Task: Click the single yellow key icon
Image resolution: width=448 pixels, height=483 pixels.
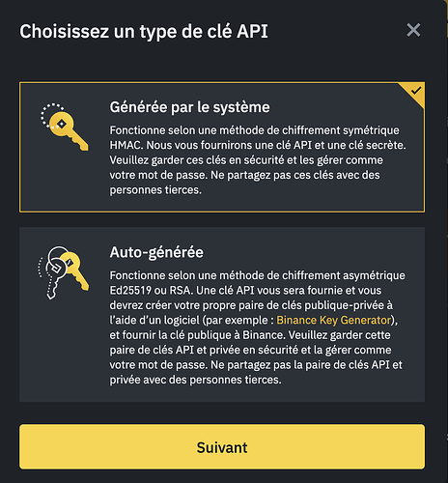Action: point(65,128)
